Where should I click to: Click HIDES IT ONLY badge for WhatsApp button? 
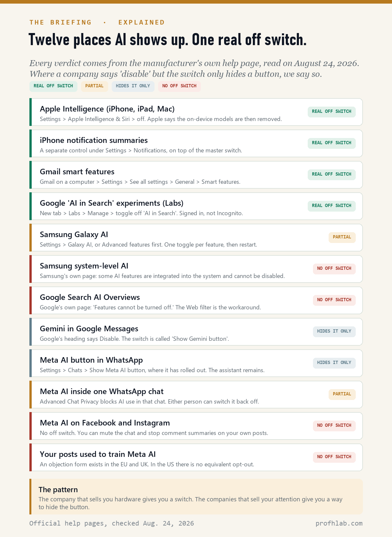[x=334, y=363]
